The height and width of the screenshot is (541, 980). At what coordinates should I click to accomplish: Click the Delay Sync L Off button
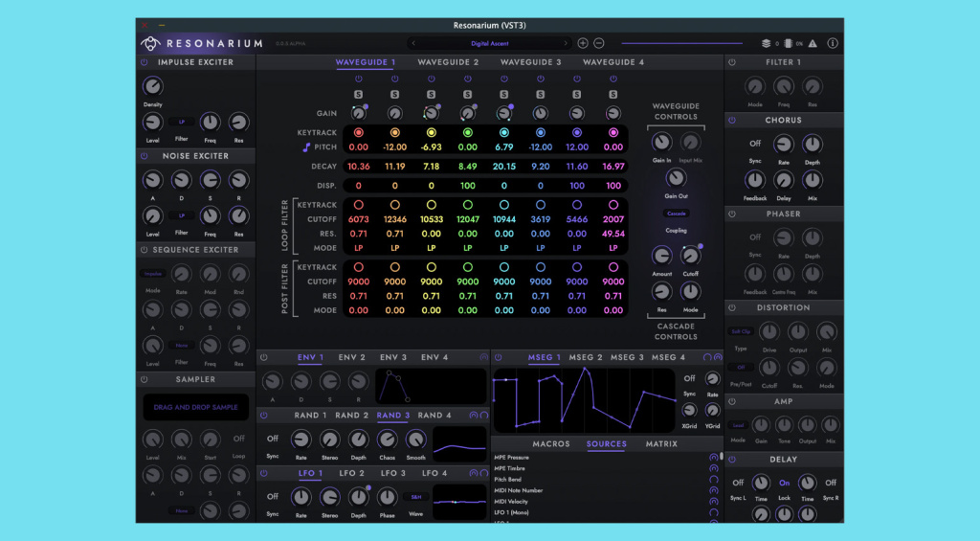point(738,483)
